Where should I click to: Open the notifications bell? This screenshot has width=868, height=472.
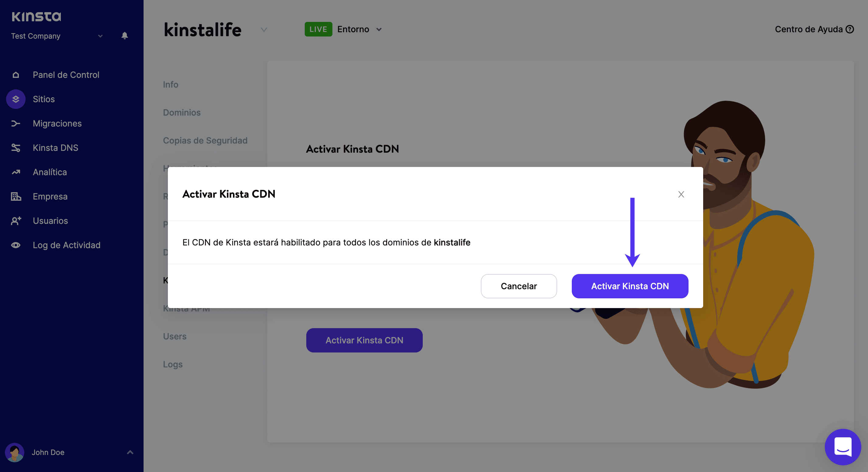124,36
